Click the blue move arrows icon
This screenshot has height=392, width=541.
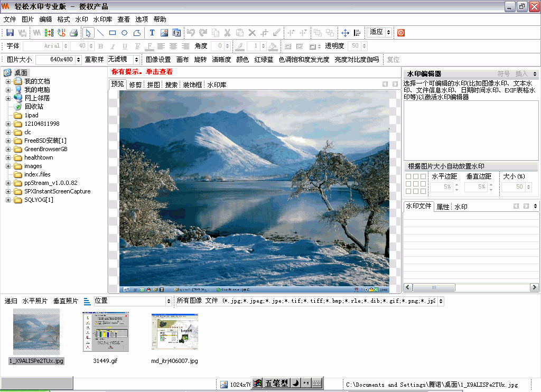point(345,33)
